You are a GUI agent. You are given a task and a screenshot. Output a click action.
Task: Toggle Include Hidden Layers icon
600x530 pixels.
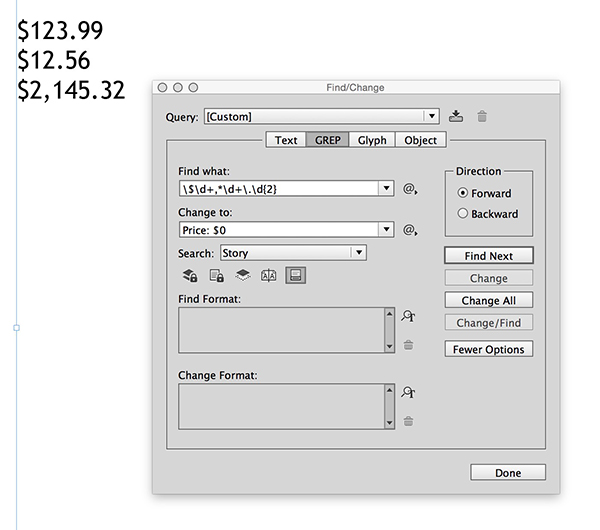pyautogui.click(x=243, y=275)
